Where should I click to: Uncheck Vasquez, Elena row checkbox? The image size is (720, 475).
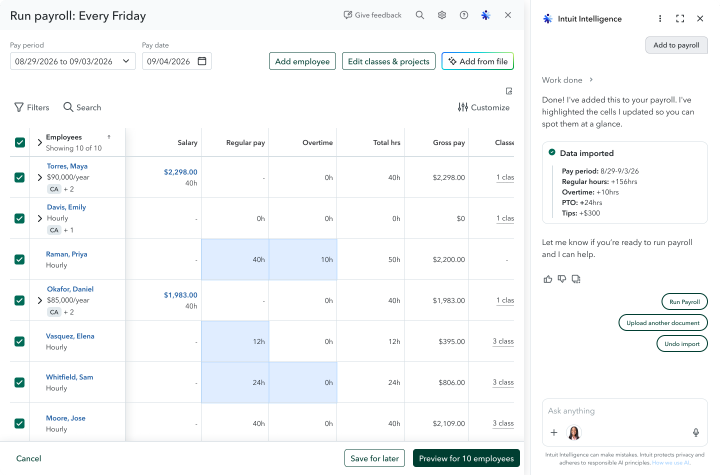click(20, 341)
